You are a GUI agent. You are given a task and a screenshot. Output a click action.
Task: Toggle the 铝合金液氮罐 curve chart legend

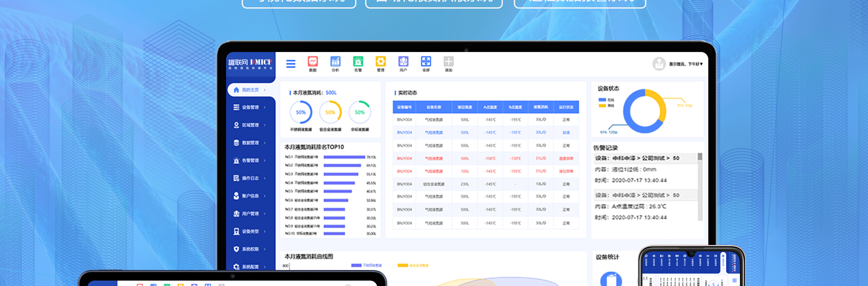[413, 265]
